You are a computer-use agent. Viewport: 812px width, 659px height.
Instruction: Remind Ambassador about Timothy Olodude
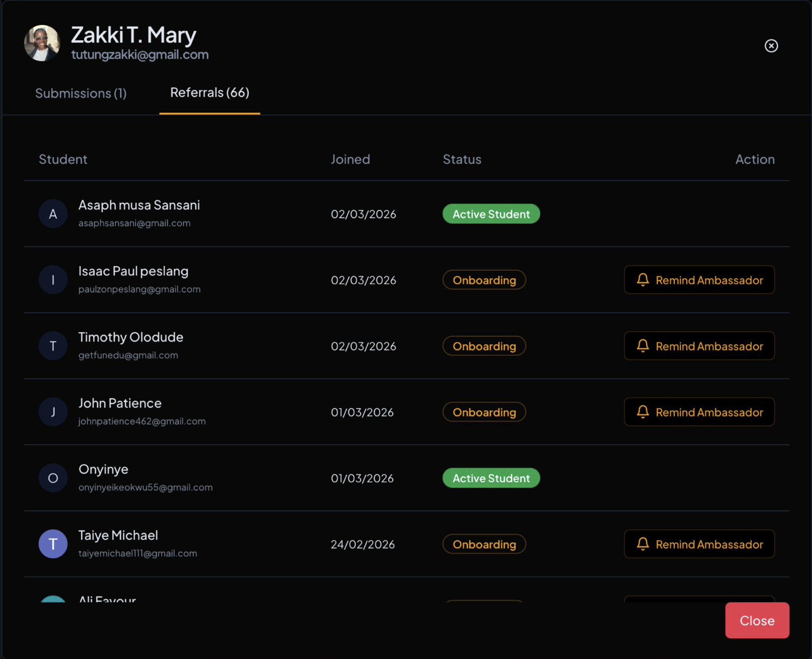[699, 346]
